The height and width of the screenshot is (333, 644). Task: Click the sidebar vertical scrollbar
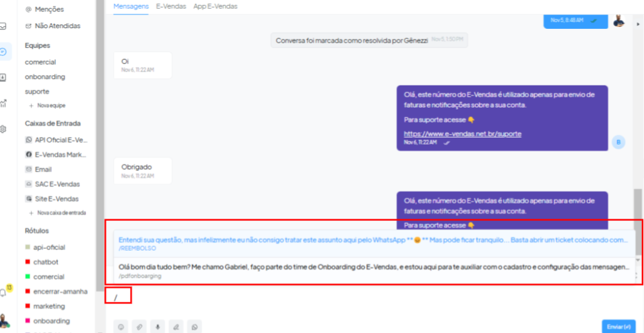[x=100, y=146]
